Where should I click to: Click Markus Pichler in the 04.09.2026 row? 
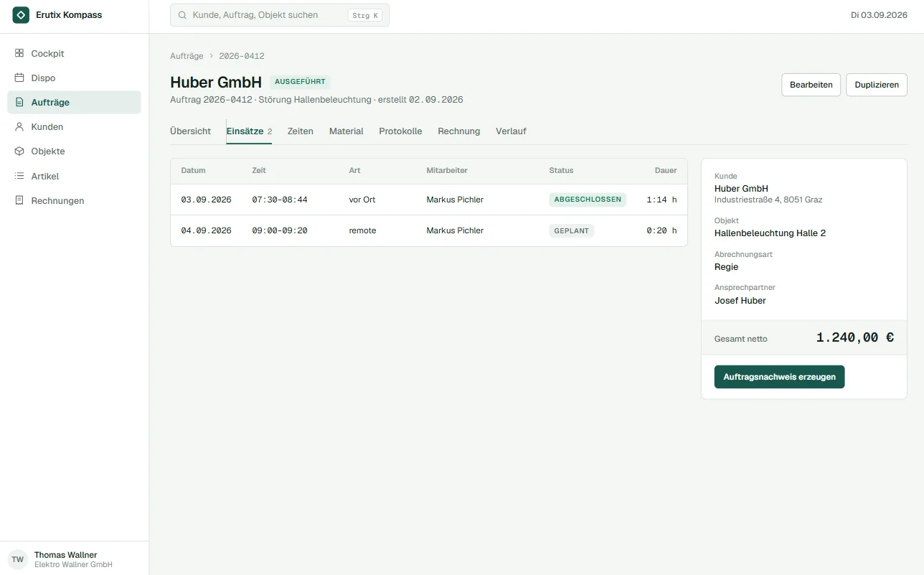coord(455,230)
